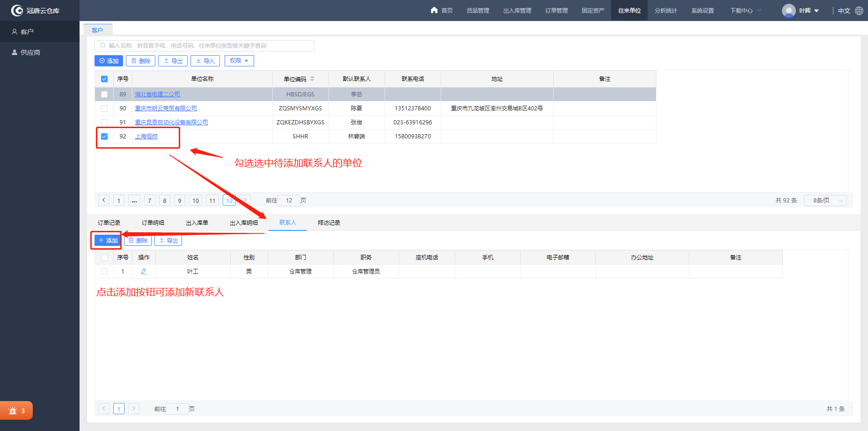The image size is (868, 431).
Task: Select 往来单位 menu
Action: [629, 10]
